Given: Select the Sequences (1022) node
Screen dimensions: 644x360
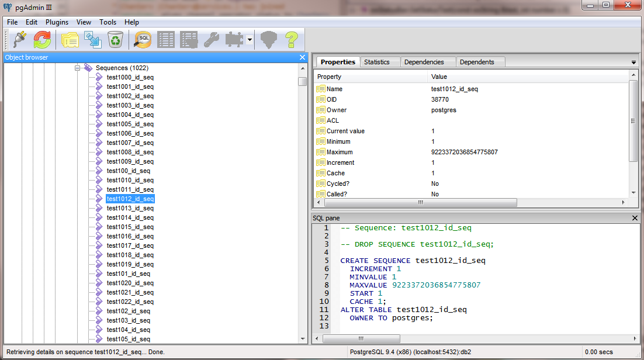Looking at the screenshot, I should pyautogui.click(x=122, y=68).
